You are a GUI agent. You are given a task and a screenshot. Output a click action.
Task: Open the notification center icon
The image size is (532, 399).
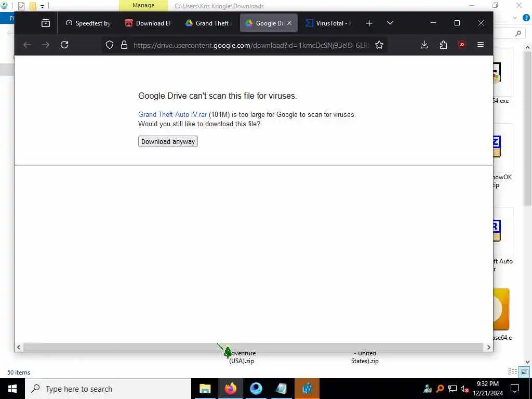pyautogui.click(x=515, y=389)
